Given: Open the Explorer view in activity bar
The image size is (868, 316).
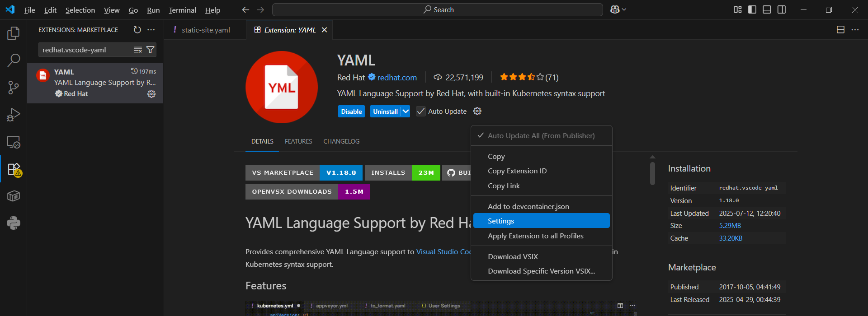Looking at the screenshot, I should [14, 33].
